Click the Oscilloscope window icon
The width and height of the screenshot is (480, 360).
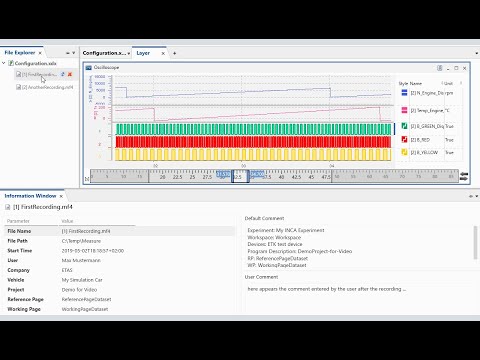[89, 68]
